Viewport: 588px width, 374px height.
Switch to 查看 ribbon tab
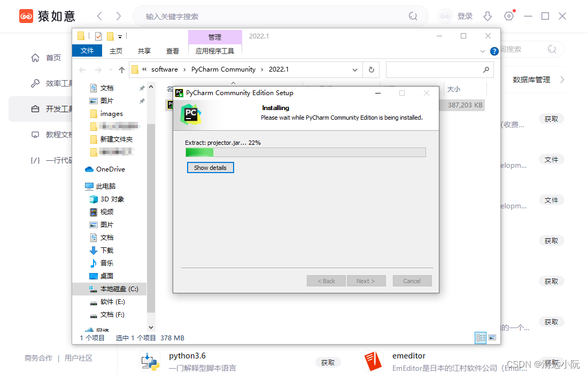pos(173,51)
